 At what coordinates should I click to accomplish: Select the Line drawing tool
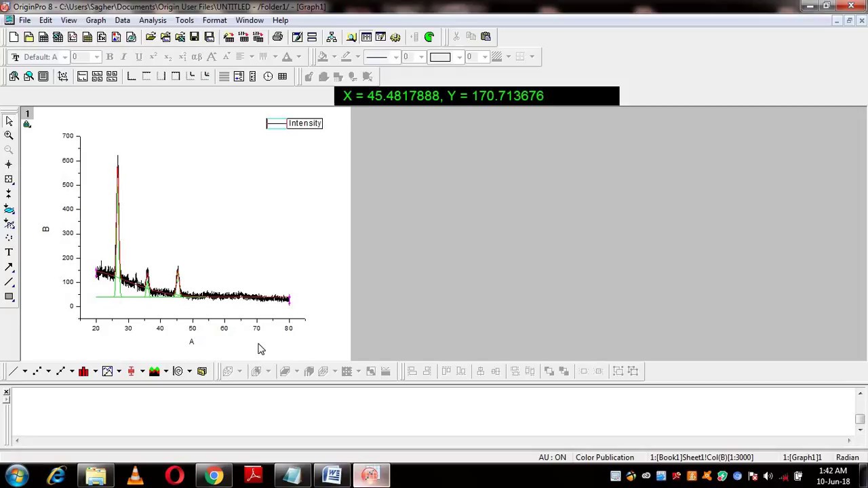pos(9,282)
